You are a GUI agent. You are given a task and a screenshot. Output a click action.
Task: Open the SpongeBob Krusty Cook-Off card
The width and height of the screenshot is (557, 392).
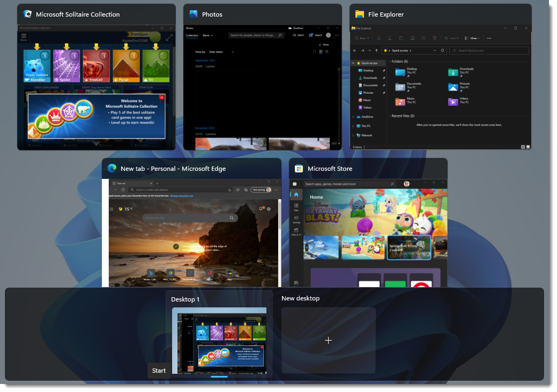tap(409, 247)
